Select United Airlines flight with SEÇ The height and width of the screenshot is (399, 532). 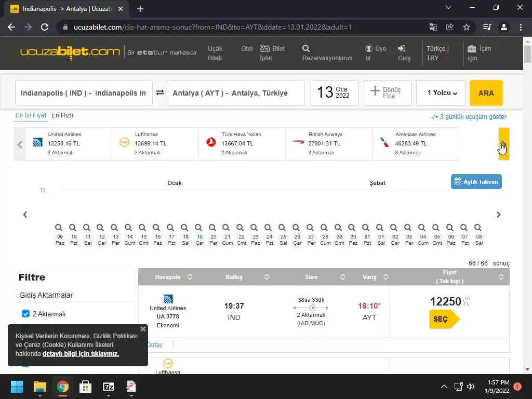point(444,319)
